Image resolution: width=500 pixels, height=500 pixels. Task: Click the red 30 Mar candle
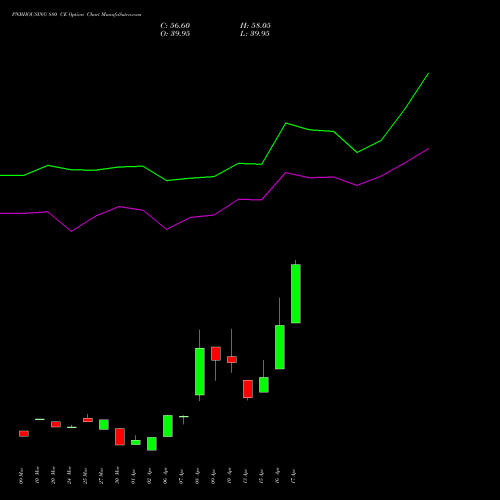[120, 437]
